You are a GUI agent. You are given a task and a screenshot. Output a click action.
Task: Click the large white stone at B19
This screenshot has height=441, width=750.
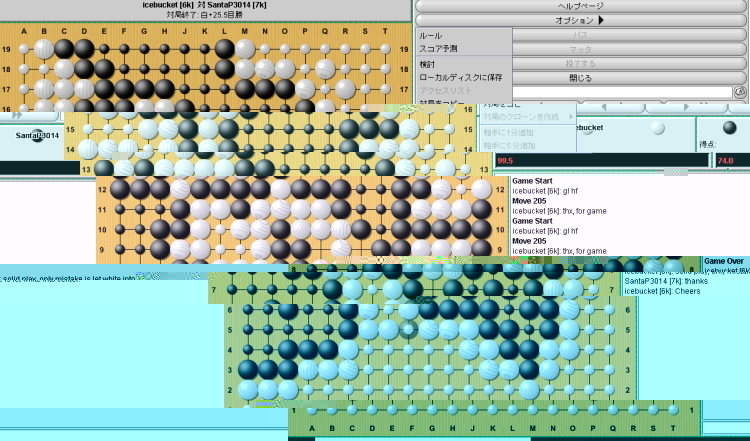[x=44, y=48]
